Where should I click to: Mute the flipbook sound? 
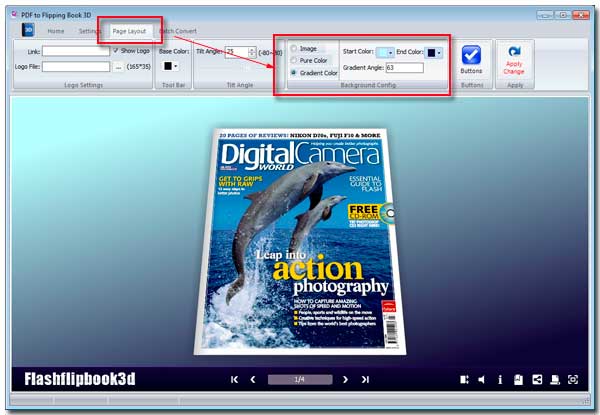pyautogui.click(x=482, y=379)
